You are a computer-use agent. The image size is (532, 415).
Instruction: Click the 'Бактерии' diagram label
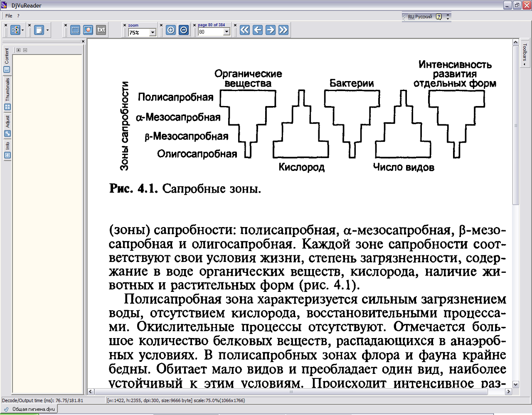pos(352,83)
